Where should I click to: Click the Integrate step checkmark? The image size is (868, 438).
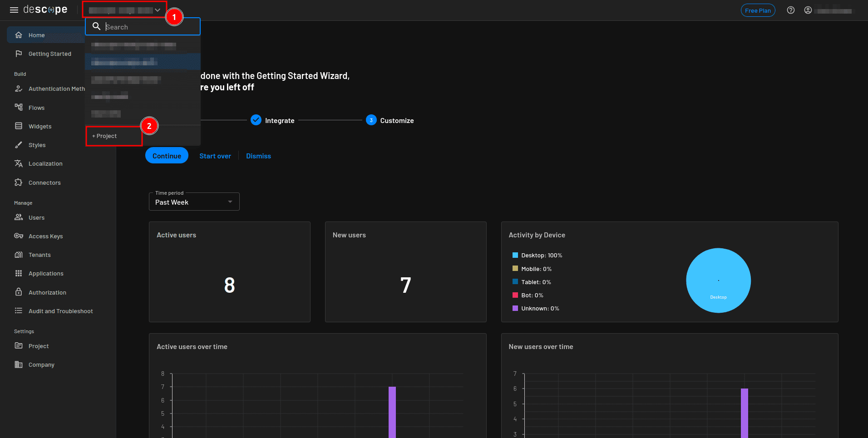pos(256,120)
